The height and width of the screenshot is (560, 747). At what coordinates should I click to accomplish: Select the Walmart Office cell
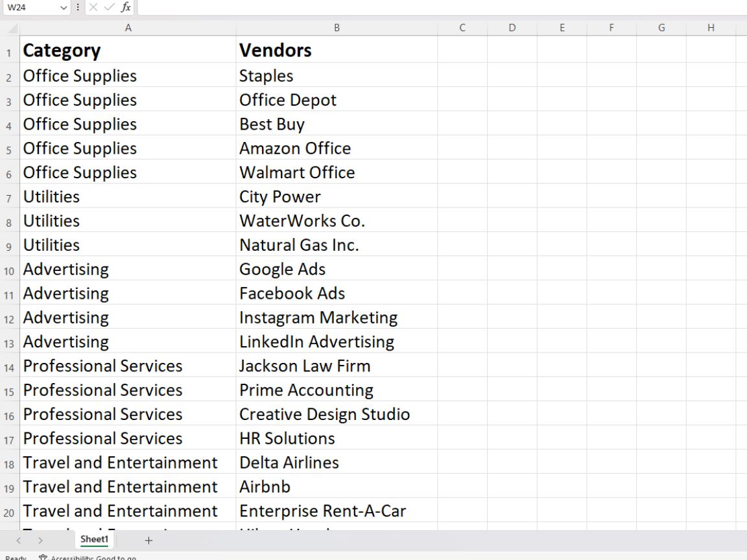337,172
